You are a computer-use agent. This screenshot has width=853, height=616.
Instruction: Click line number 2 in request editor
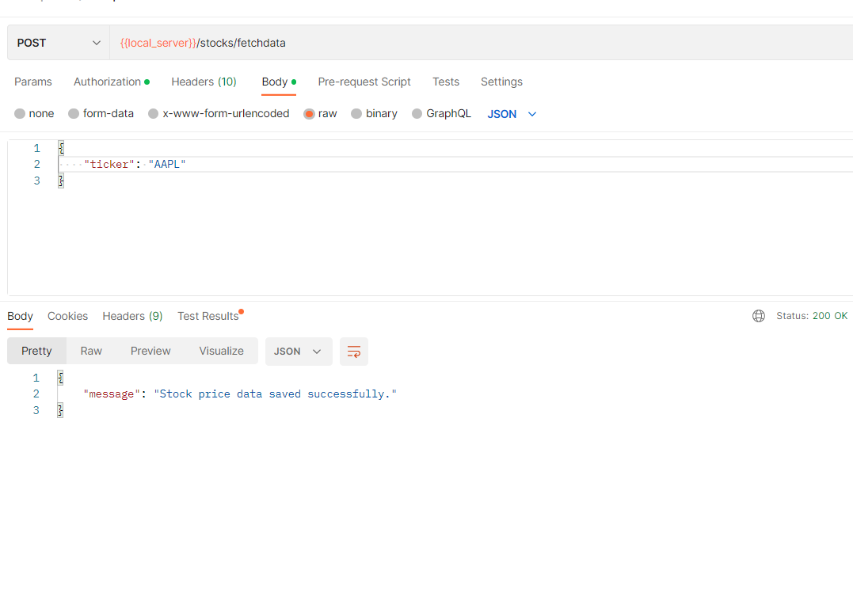(x=37, y=164)
